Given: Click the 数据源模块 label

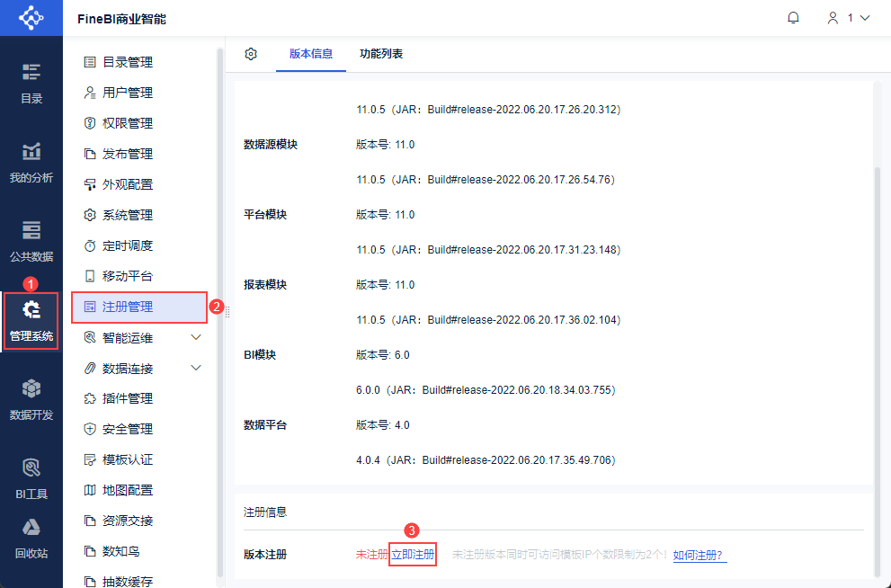Looking at the screenshot, I should click(x=271, y=144).
